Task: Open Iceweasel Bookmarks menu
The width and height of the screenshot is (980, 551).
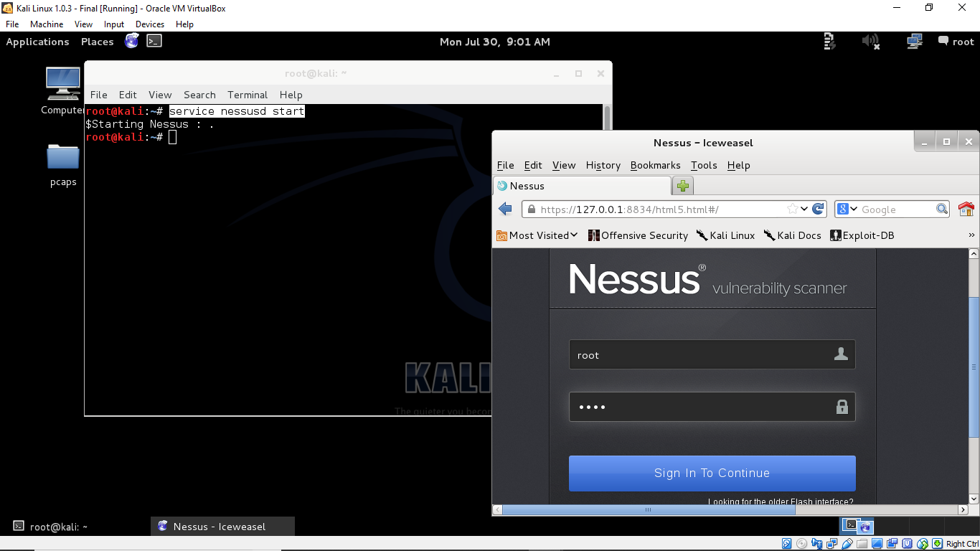Action: coord(655,165)
